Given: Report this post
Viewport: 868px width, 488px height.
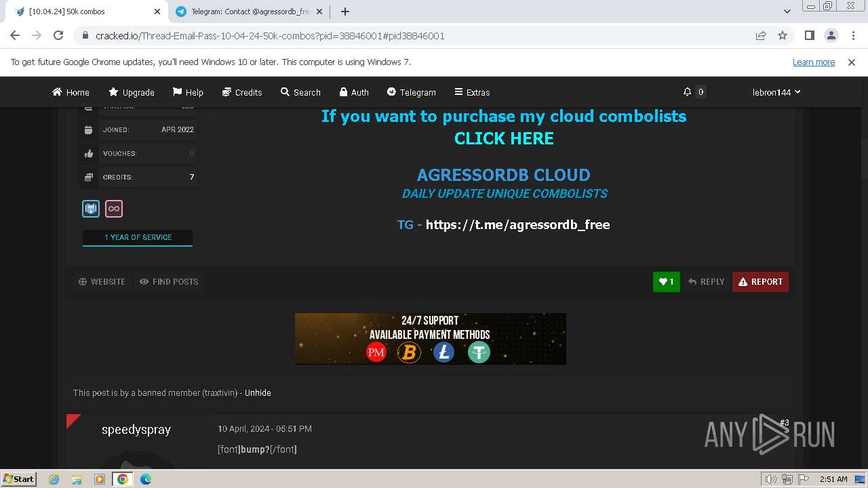Looking at the screenshot, I should pyautogui.click(x=760, y=282).
